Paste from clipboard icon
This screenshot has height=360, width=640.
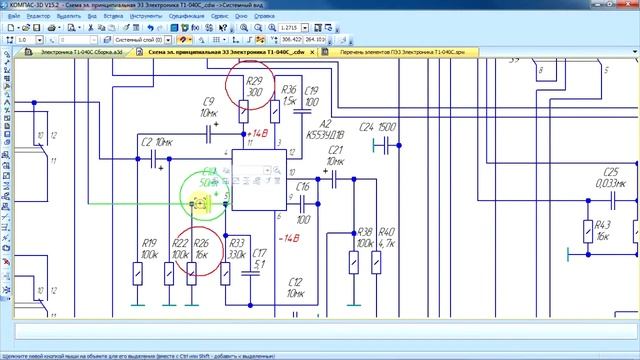pyautogui.click(x=111, y=28)
